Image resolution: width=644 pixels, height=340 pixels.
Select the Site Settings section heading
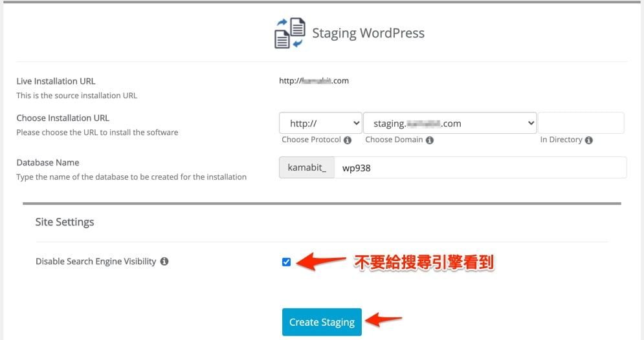click(65, 222)
